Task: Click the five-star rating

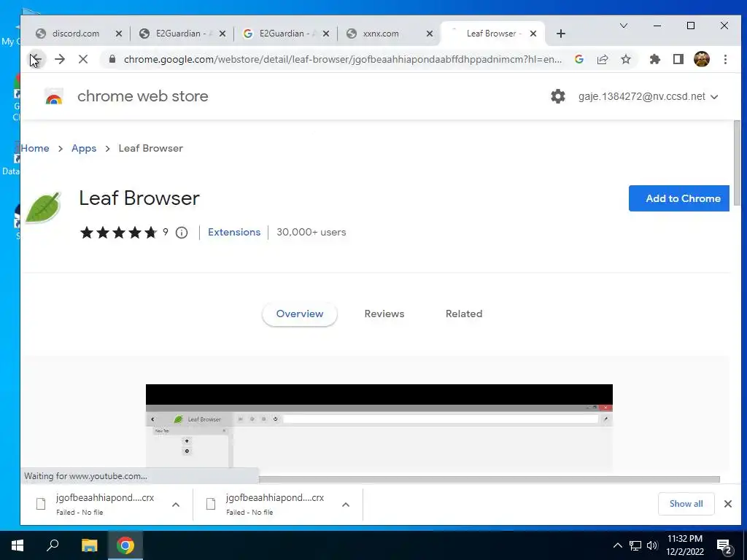Action: [x=119, y=233]
